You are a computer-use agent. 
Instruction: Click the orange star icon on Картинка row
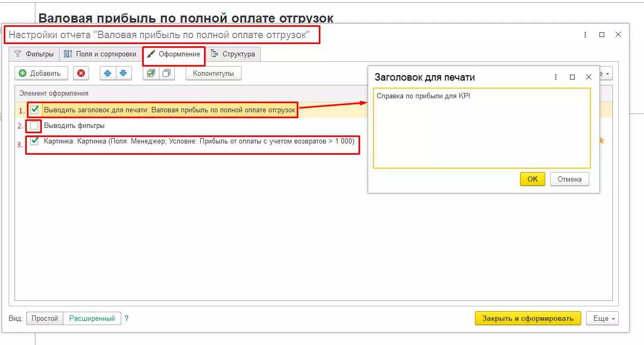click(602, 141)
